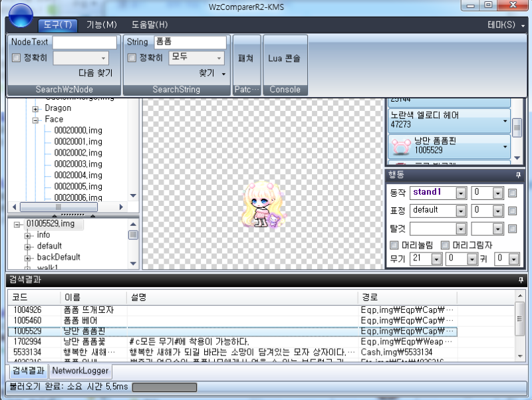Screen dimensions: 532x400
Task: Open the 테마(S) theme menu
Action: (x=505, y=25)
